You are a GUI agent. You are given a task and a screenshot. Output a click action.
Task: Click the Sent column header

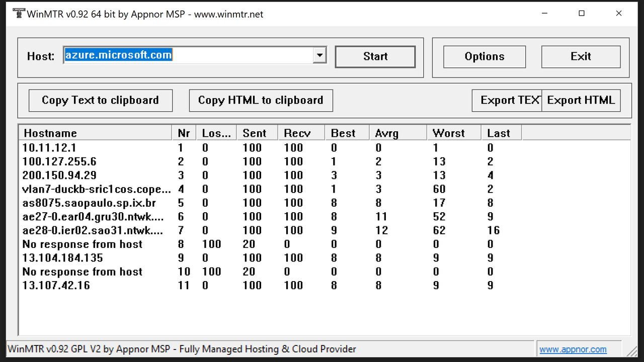pyautogui.click(x=257, y=133)
